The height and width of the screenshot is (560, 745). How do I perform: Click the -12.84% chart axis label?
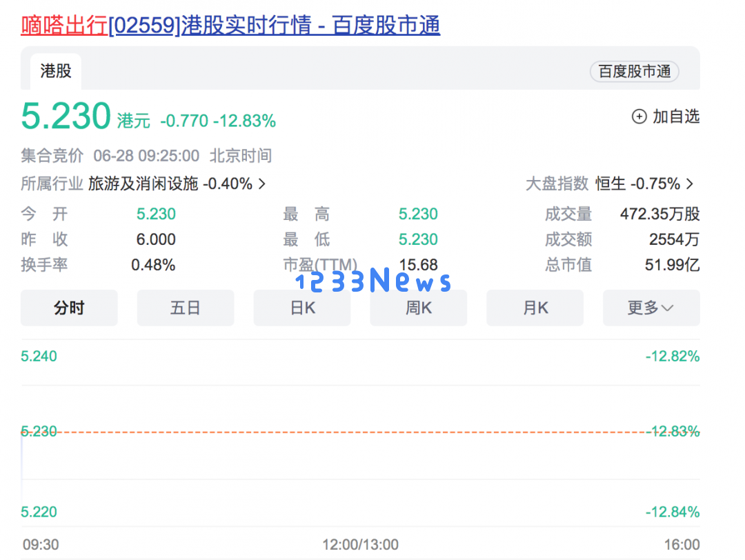pos(673,512)
